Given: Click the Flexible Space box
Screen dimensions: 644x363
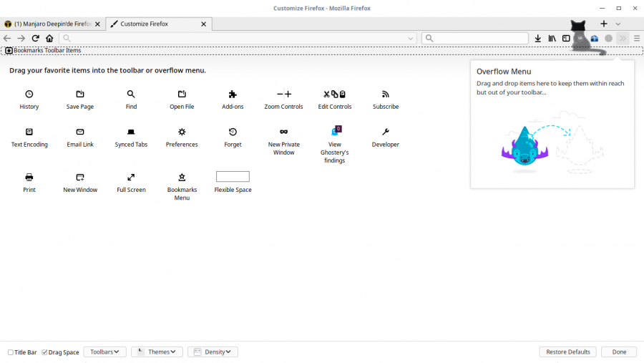Looking at the screenshot, I should point(233,177).
